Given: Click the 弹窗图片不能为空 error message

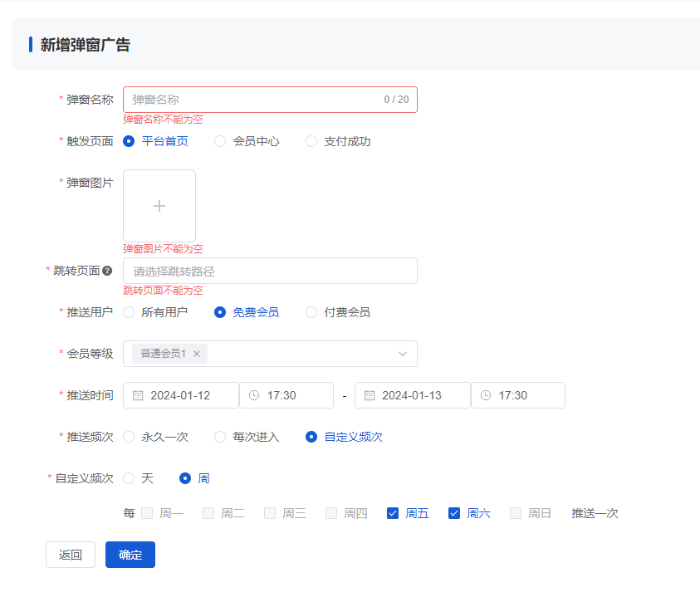Looking at the screenshot, I should point(163,249).
